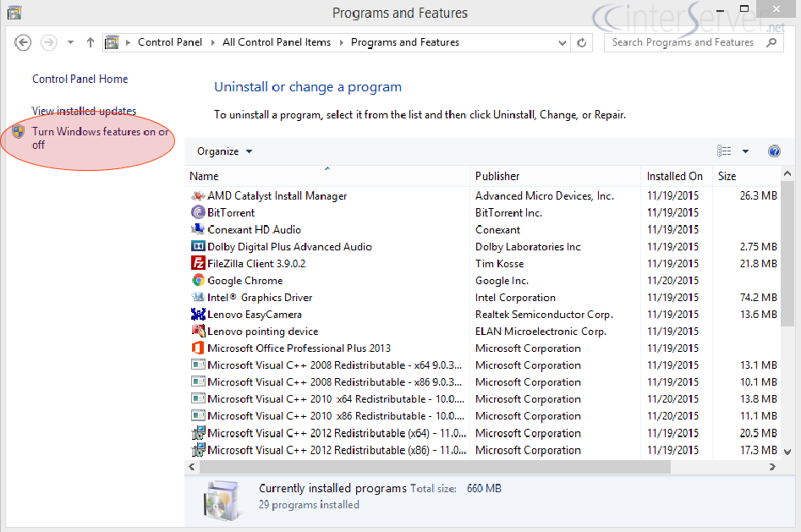This screenshot has width=801, height=532.
Task: Select the FileZilla Client icon
Action: tap(198, 263)
